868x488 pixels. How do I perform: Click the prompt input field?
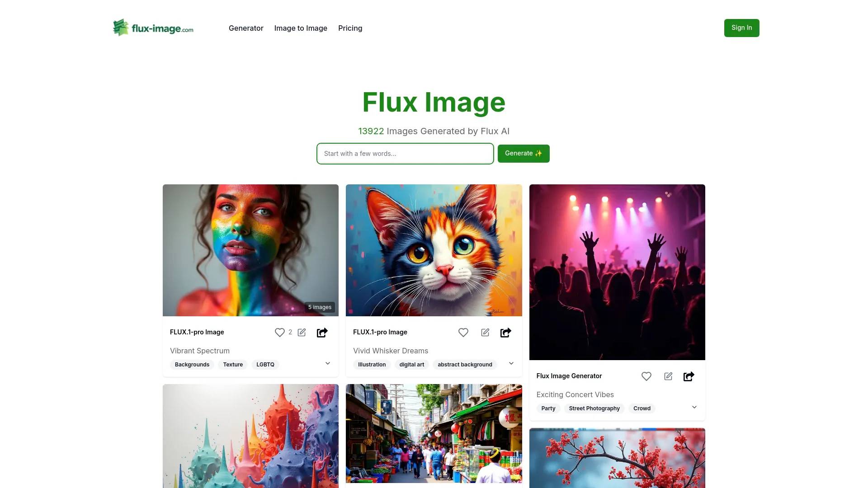[x=405, y=153]
